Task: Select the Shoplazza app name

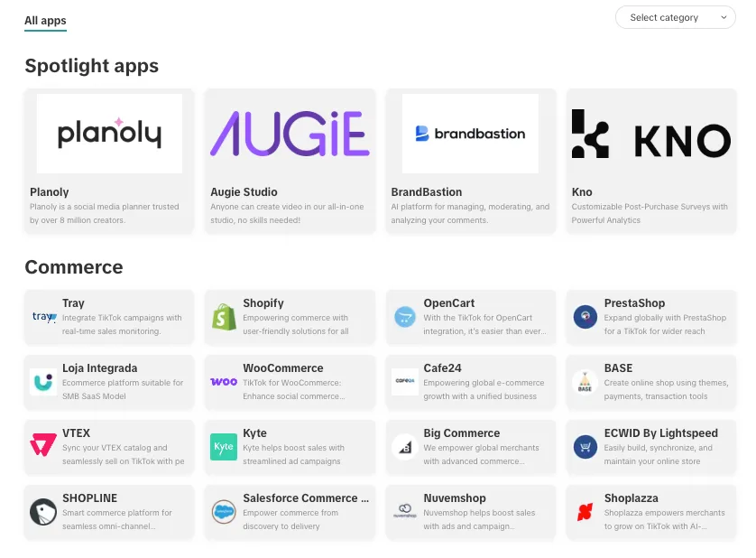Action: click(x=632, y=498)
